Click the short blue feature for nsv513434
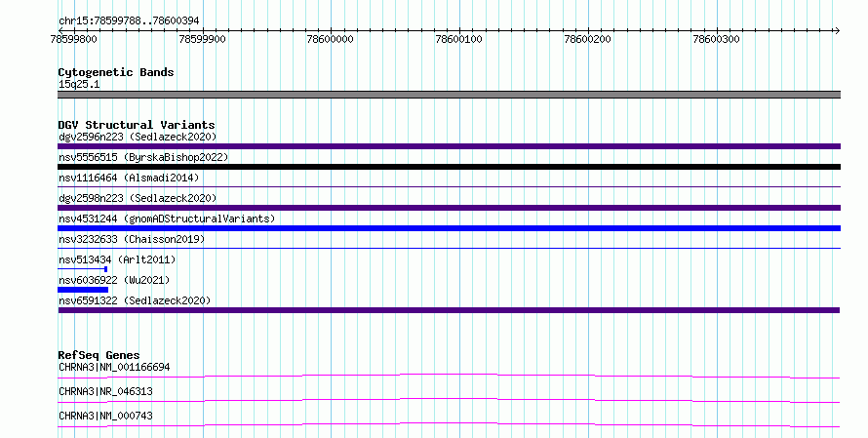This screenshot has width=868, height=438. (83, 269)
